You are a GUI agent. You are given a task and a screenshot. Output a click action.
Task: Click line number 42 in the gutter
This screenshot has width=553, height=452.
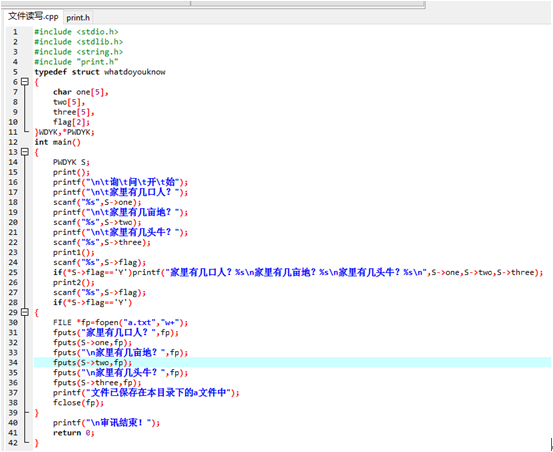13,443
